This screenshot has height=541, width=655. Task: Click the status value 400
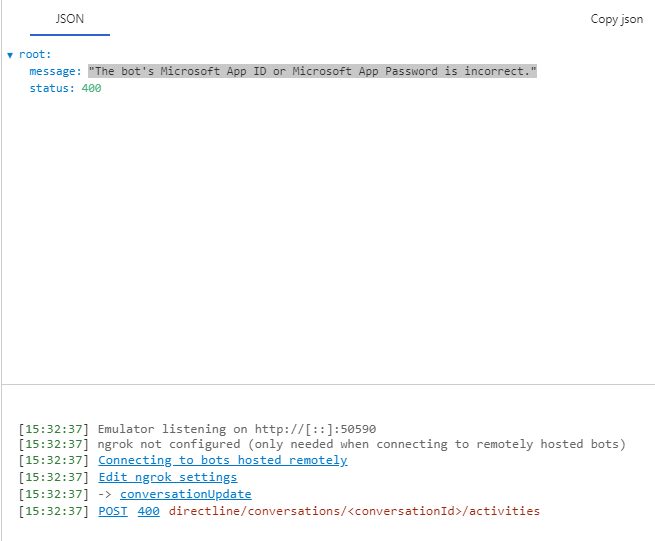[91, 88]
